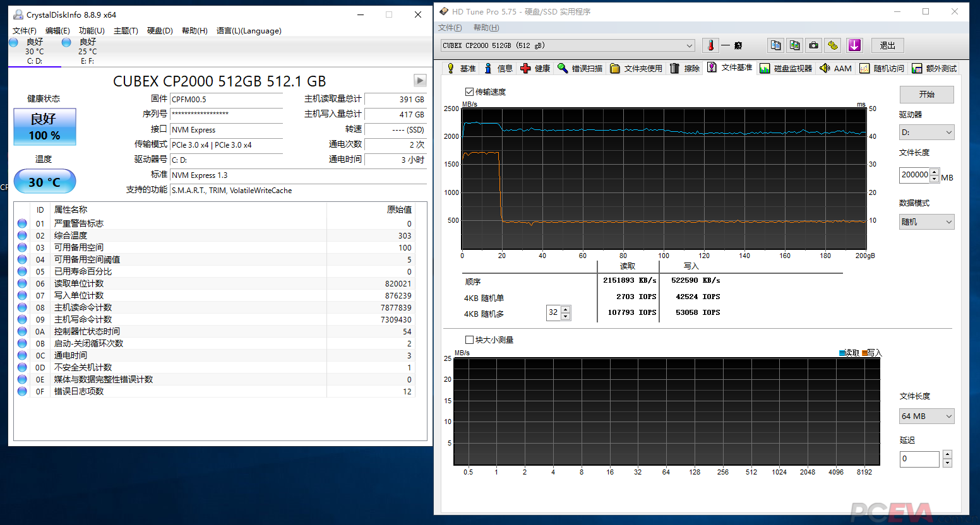Decrease the 4KB 随机多 queue depth 32
Viewport: 980px width, 525px height.
point(566,316)
